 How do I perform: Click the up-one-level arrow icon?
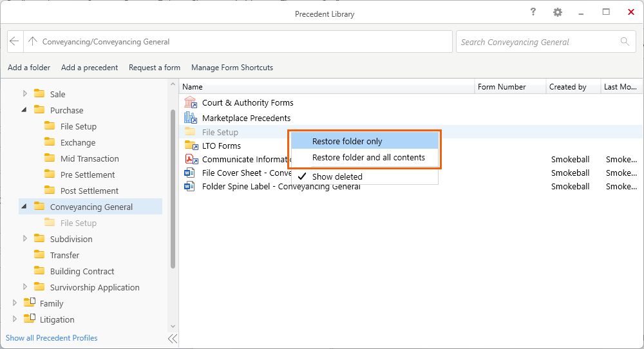pyautogui.click(x=32, y=42)
